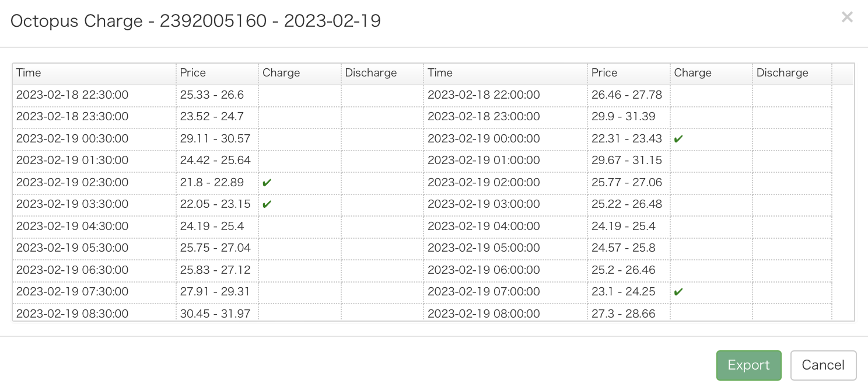Toggle charge checkmark for 03:30:00 slot

coord(267,204)
